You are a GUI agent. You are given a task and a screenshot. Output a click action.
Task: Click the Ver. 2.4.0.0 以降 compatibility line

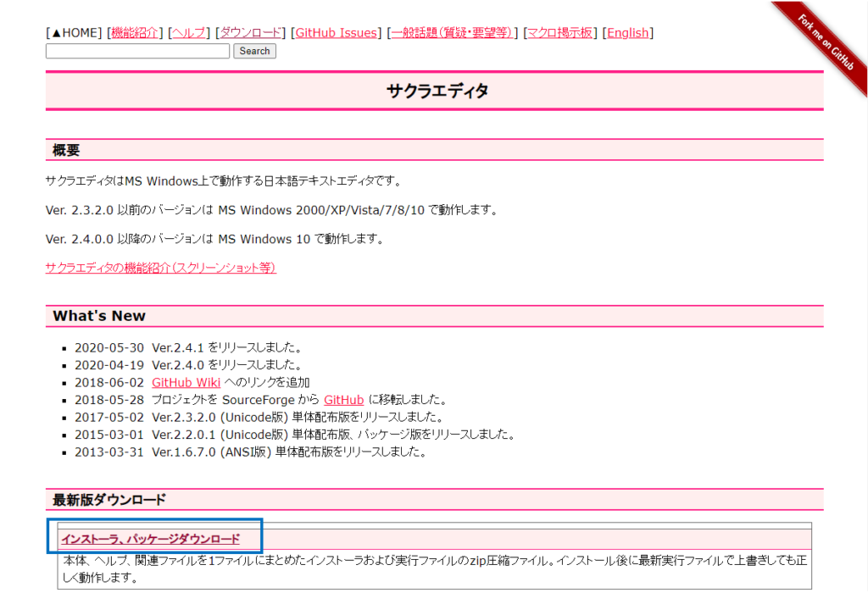[214, 239]
